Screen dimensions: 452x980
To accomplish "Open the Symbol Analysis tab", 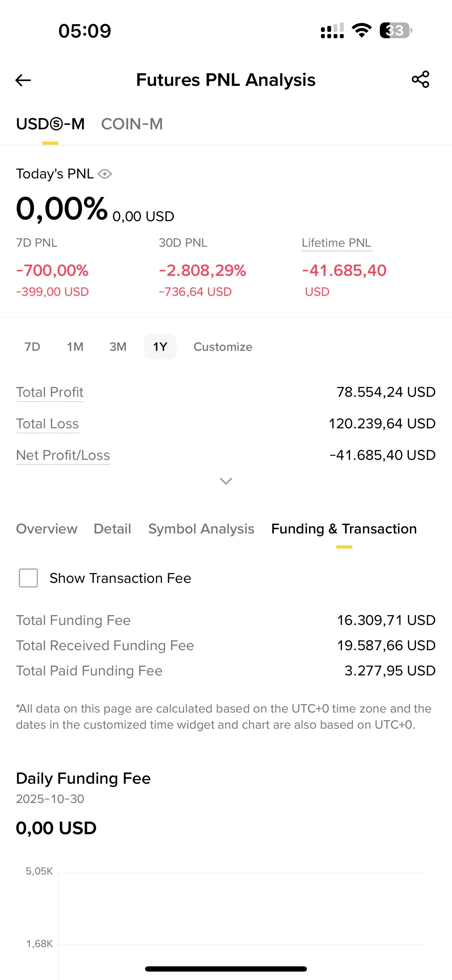I will [201, 529].
